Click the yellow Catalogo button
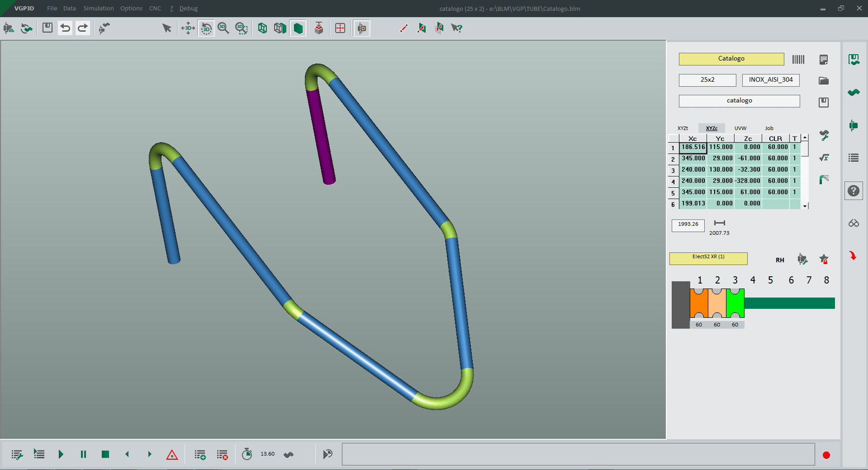This screenshot has height=470, width=868. coord(731,59)
